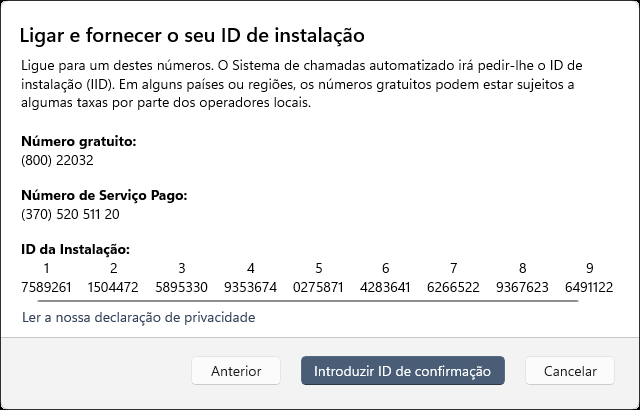Screen dimensions: 640x410
Task: Open the privacy statement link
Action: [138, 317]
